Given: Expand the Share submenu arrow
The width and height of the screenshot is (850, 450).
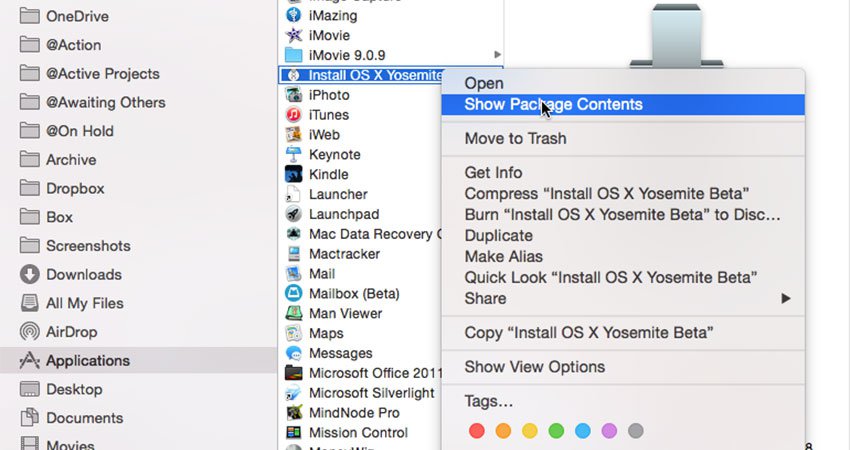Looking at the screenshot, I should point(785,298).
